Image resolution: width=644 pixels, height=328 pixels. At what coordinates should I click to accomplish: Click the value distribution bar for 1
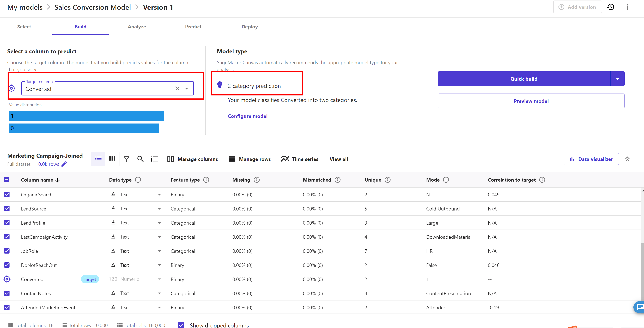[86, 116]
